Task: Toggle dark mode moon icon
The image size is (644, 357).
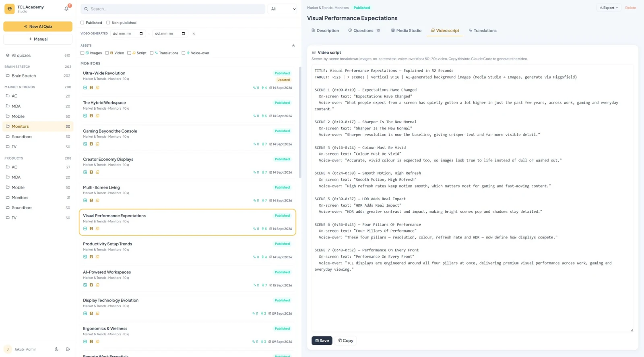Action: click(56, 349)
